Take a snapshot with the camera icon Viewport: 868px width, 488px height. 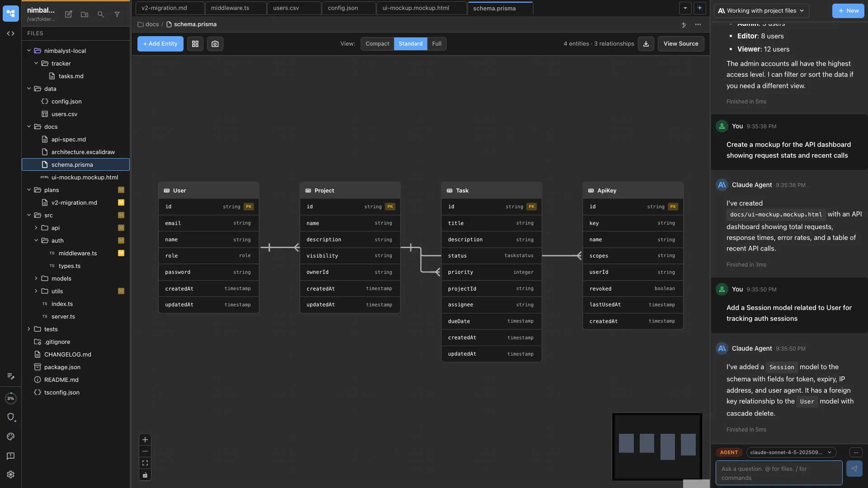(215, 44)
